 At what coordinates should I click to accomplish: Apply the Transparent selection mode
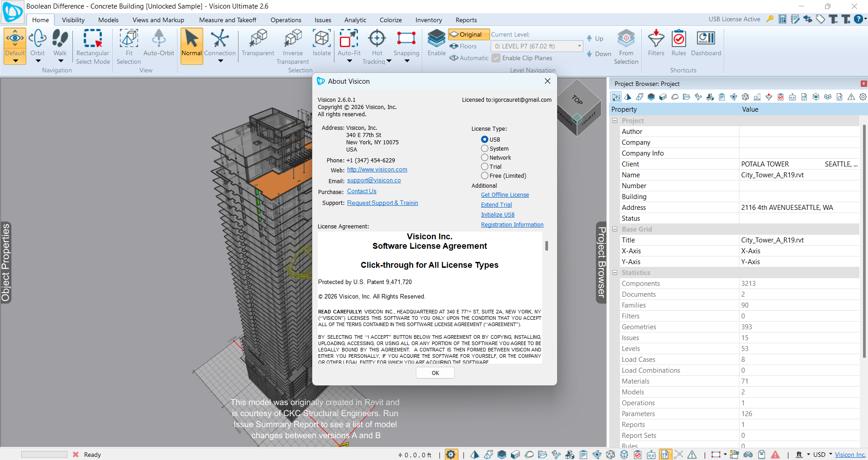coord(258,43)
